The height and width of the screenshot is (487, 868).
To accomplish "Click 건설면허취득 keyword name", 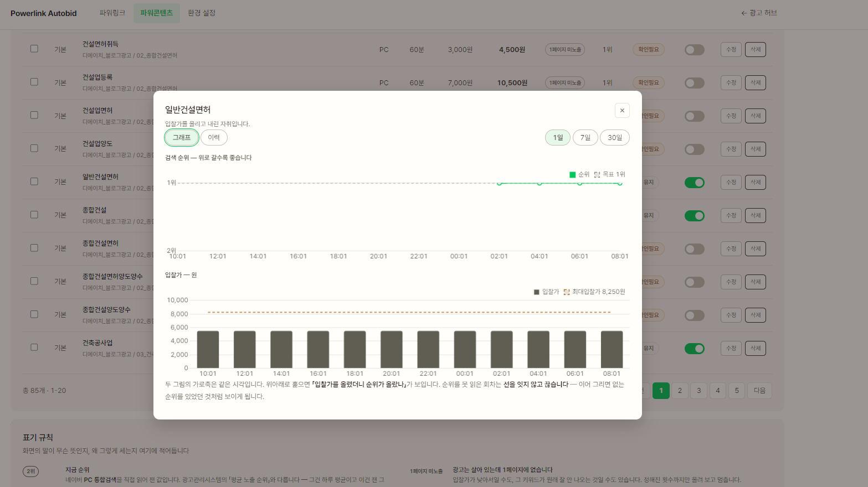I will coord(100,44).
